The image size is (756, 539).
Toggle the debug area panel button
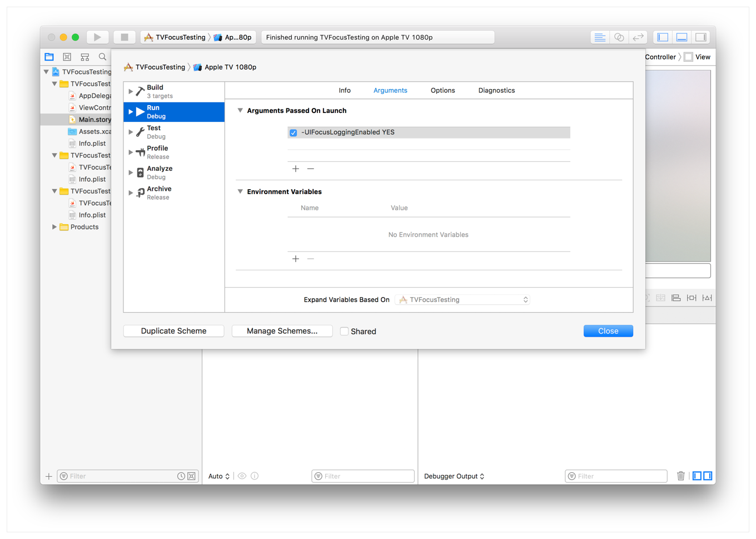[682, 37]
